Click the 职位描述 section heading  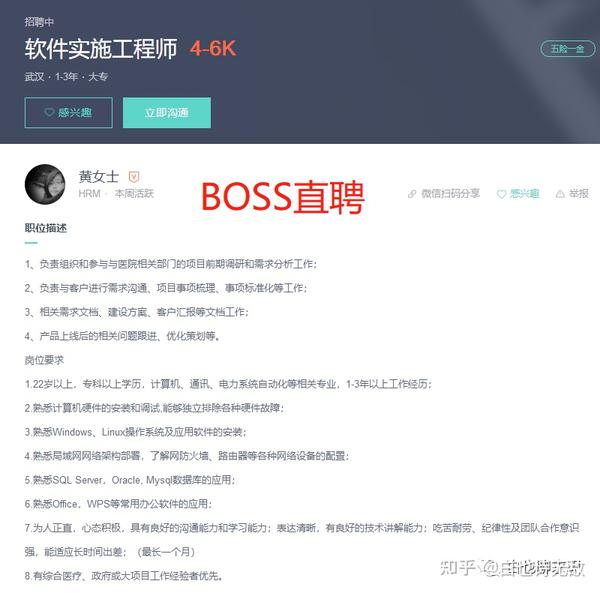[x=46, y=228]
